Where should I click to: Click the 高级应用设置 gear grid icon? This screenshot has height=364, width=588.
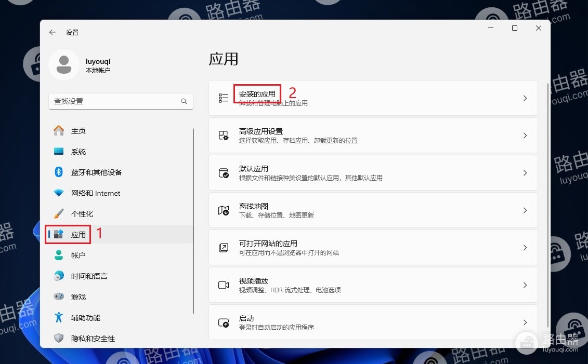tap(224, 136)
